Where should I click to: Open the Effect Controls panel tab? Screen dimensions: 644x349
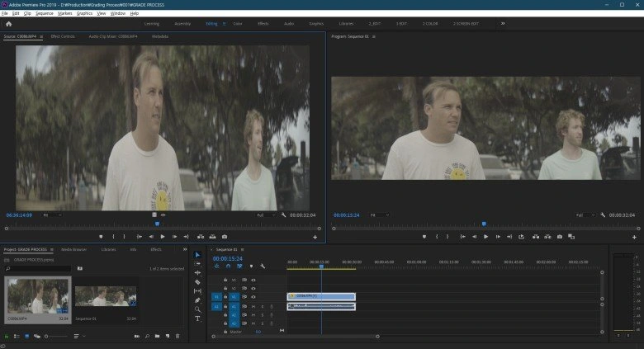(x=63, y=37)
